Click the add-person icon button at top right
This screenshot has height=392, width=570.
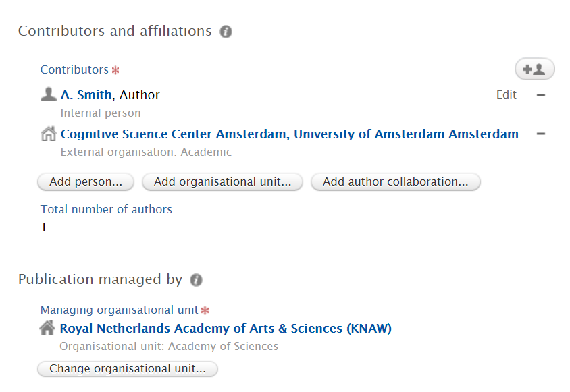(x=534, y=69)
